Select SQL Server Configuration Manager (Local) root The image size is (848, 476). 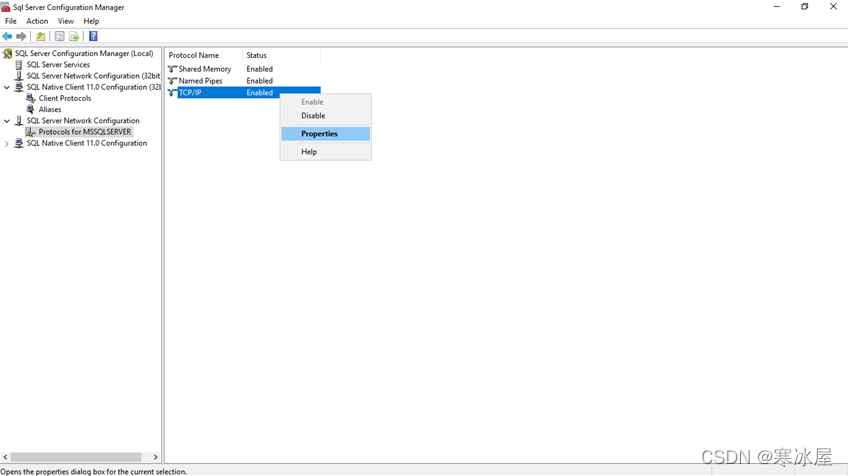(x=84, y=54)
